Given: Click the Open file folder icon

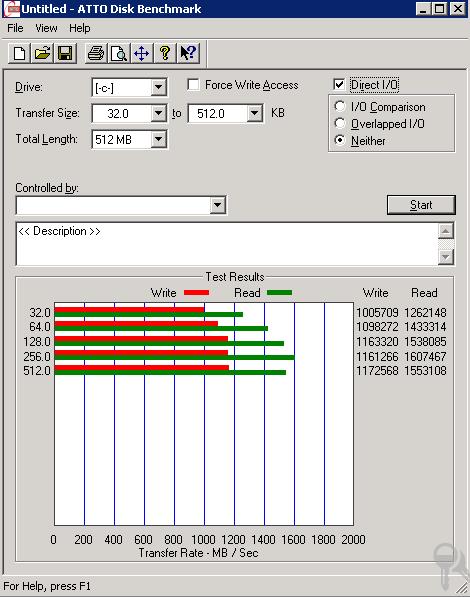Looking at the screenshot, I should point(42,53).
